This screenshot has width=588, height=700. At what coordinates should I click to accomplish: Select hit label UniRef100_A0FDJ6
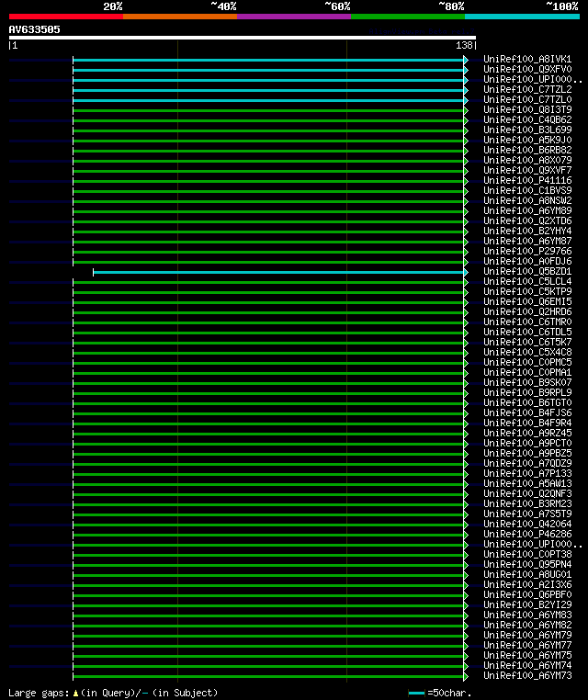click(527, 261)
